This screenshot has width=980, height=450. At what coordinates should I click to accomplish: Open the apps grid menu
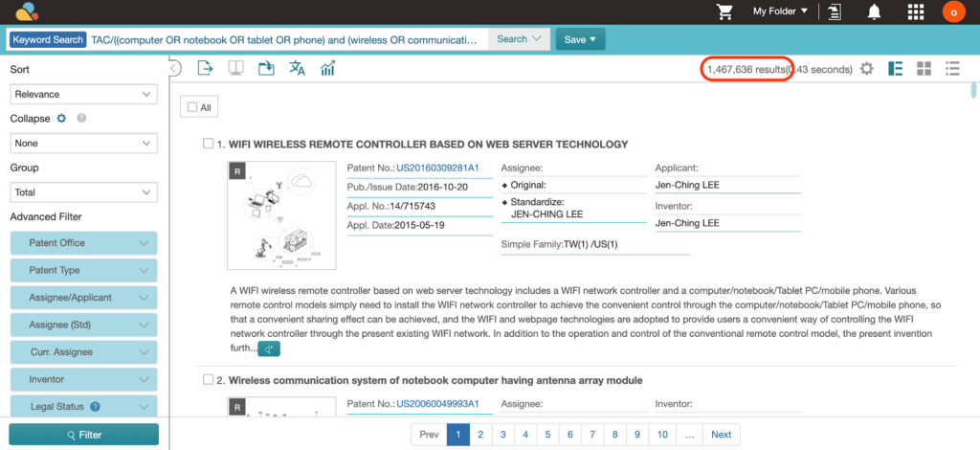915,11
